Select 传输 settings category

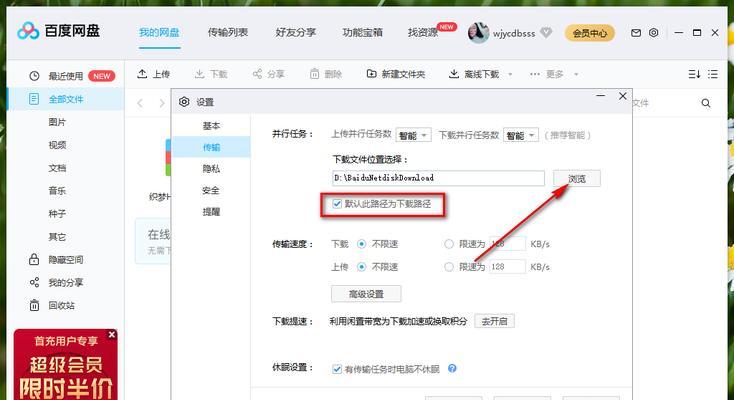point(211,147)
